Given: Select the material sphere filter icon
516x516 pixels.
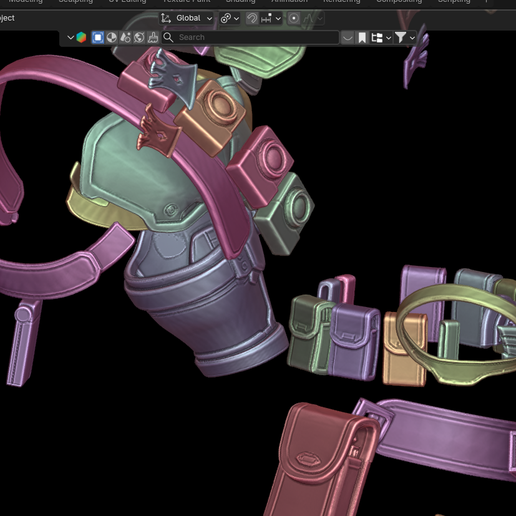Looking at the screenshot, I should (112, 37).
